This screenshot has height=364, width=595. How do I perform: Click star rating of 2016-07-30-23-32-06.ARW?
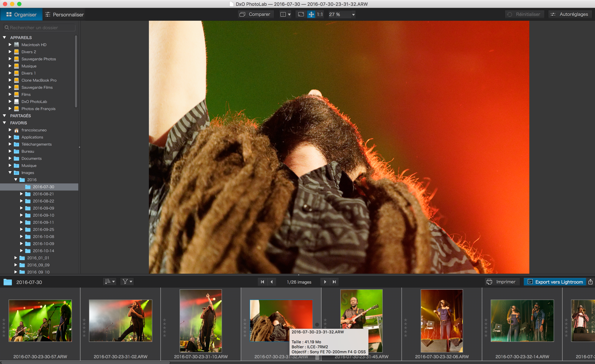click(406, 328)
